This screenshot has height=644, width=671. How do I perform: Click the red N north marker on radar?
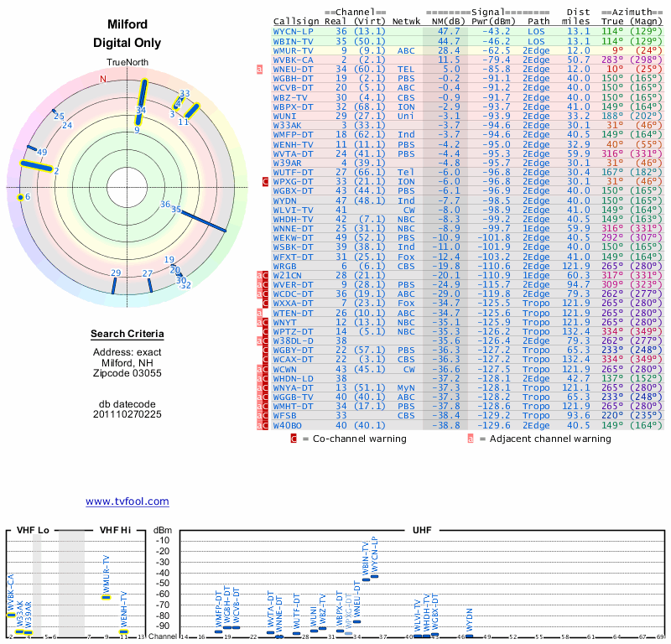click(x=103, y=79)
